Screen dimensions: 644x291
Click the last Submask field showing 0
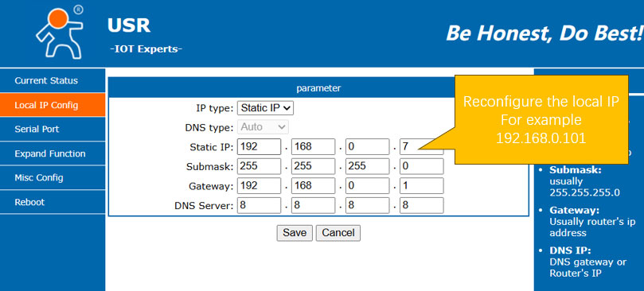click(x=422, y=166)
